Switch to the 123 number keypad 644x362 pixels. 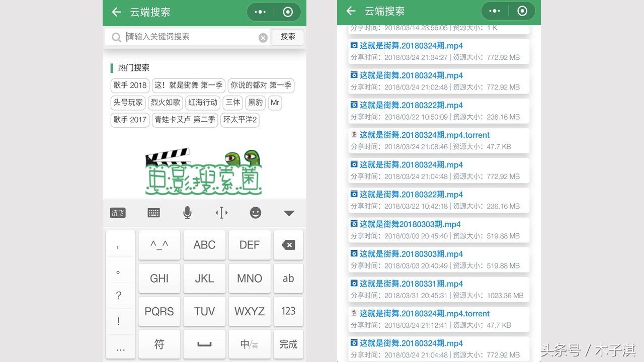(288, 311)
